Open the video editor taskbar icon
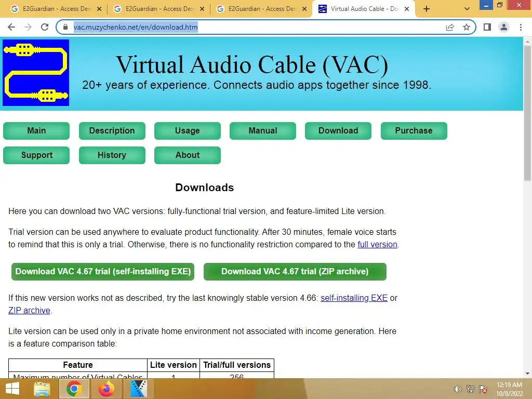The image size is (532, 399). 138,389
